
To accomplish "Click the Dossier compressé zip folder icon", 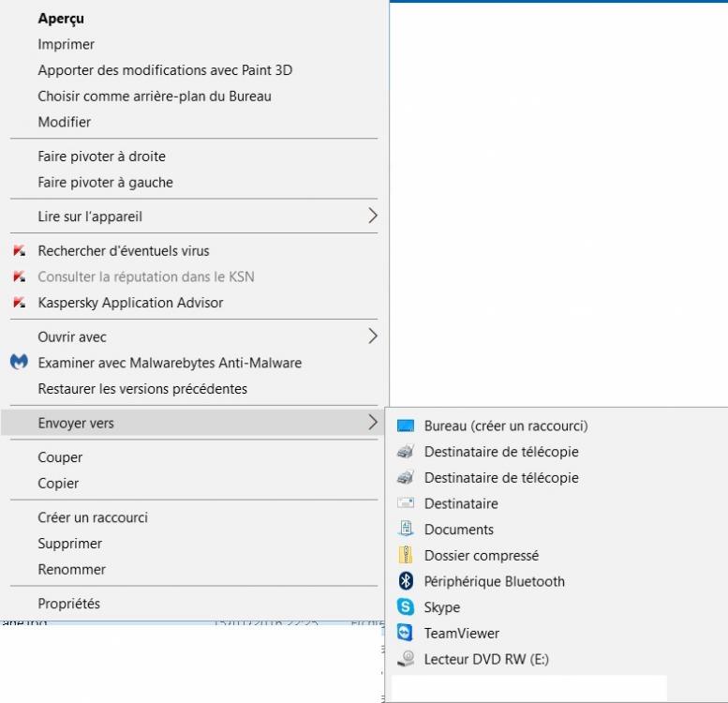I will pos(406,555).
